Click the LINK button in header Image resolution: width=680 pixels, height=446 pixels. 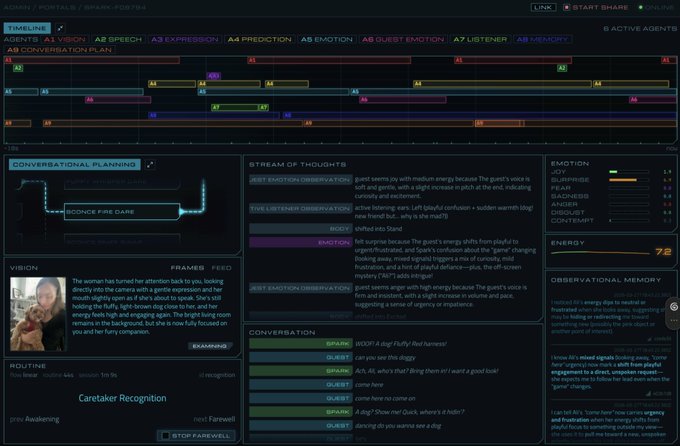coord(543,7)
